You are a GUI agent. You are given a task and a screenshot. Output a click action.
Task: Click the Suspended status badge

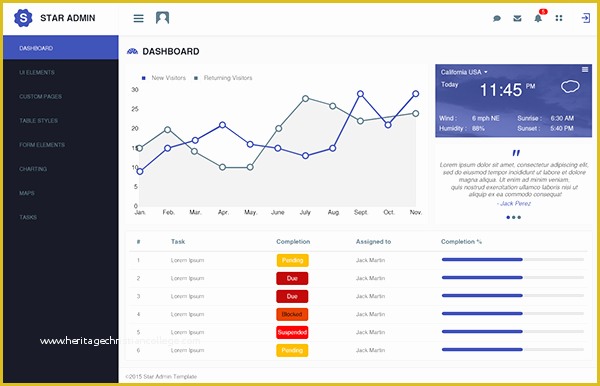292,332
